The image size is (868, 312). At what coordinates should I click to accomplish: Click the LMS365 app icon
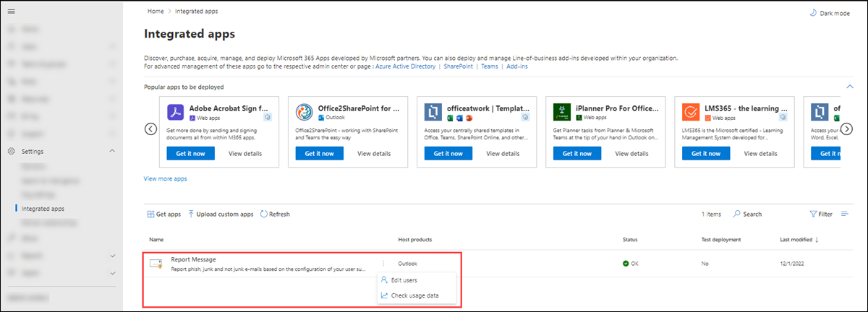tap(691, 112)
